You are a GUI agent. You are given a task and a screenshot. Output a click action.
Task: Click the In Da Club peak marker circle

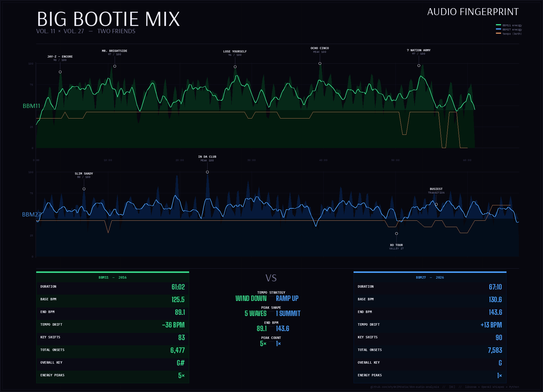(208, 172)
